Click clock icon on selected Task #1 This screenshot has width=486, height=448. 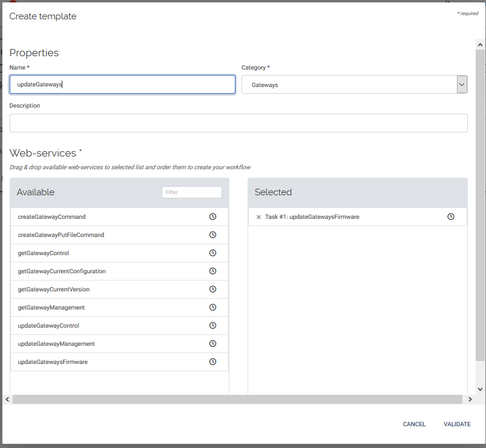pos(451,216)
